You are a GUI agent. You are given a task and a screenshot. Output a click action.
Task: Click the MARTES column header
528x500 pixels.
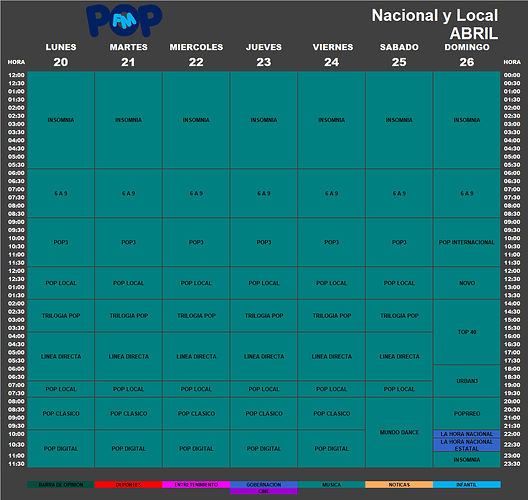(x=128, y=47)
